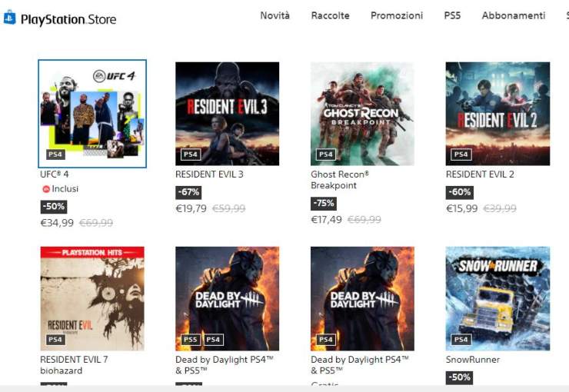The width and height of the screenshot is (569, 392).
Task: Open the PS5 menu item
Action: click(x=452, y=15)
